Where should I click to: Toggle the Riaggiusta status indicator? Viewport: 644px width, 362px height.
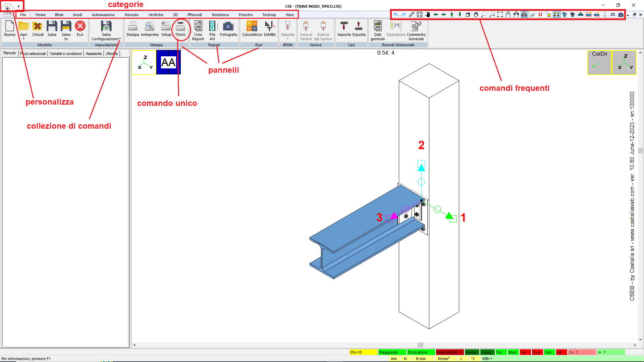(x=392, y=352)
